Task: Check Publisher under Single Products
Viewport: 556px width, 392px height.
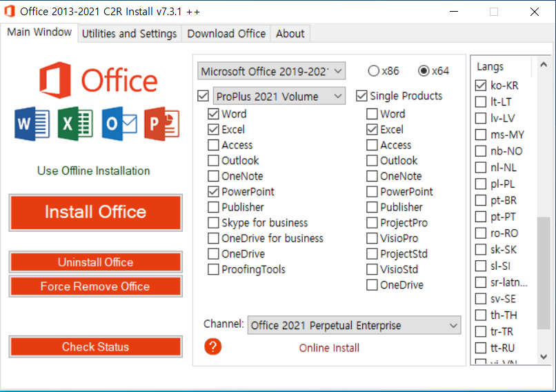Action: (x=372, y=207)
